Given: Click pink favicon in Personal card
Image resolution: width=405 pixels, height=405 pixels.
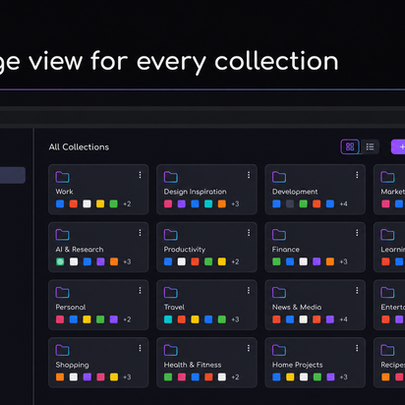Looking at the screenshot, I should [x=60, y=319].
